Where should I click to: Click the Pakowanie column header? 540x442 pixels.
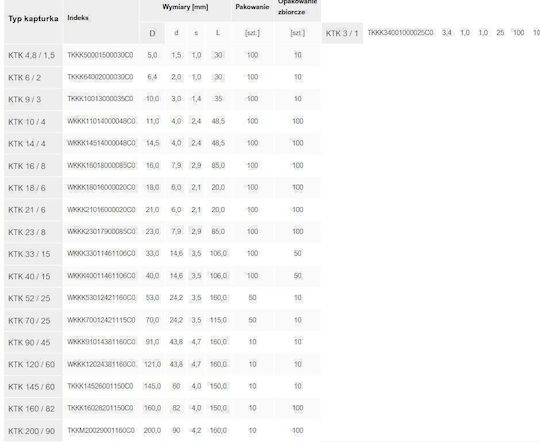252,7
